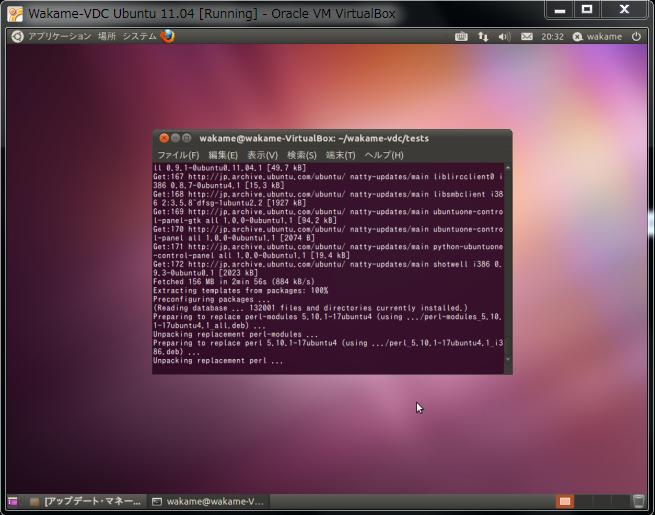
Task: Open the 場所 menu
Action: [107, 36]
